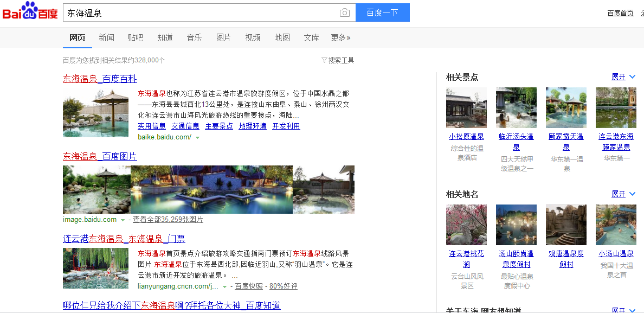Open the 汤山颐尚温泉度假村 link
Screen dimensions: 644x313
point(516,259)
